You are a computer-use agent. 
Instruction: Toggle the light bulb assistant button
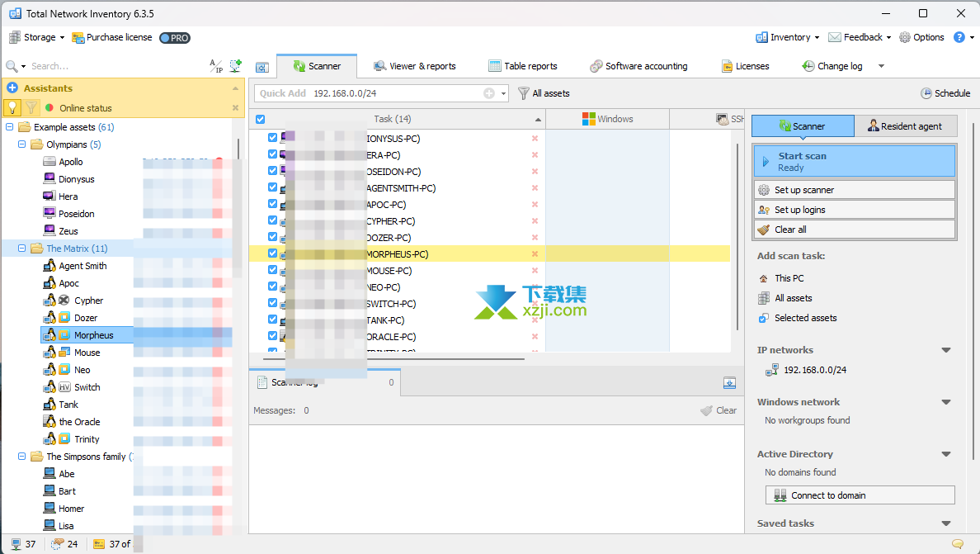[x=12, y=107]
